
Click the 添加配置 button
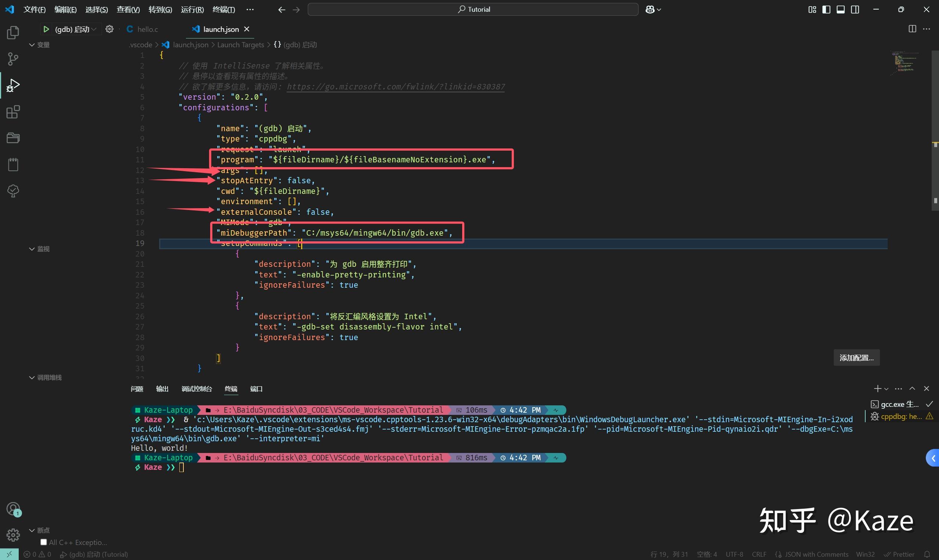[x=856, y=357]
